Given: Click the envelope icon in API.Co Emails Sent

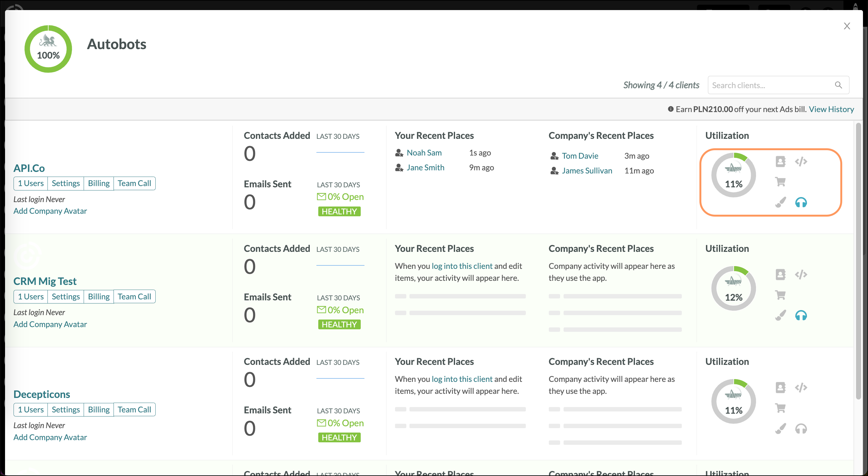Looking at the screenshot, I should click(321, 196).
